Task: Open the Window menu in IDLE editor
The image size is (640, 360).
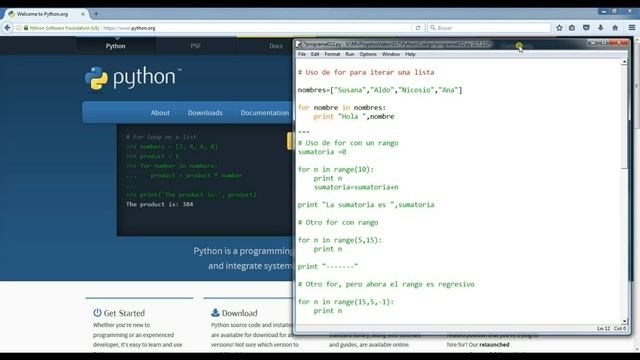Action: pyautogui.click(x=391, y=54)
